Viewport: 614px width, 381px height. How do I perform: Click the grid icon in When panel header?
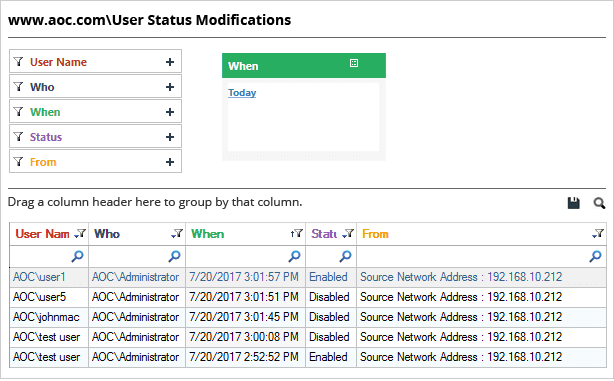[x=354, y=63]
